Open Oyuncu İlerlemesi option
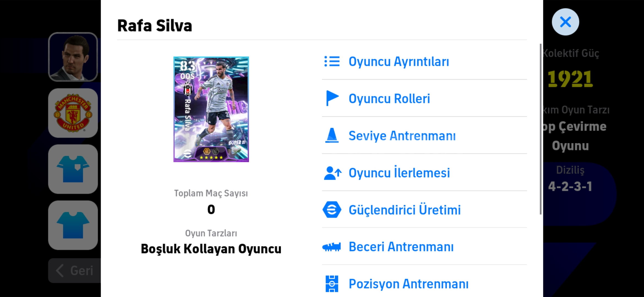Screen dimensions: 644x297 399,173
